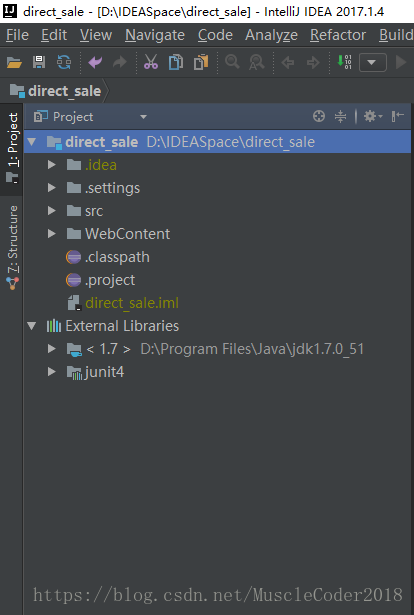This screenshot has height=615, width=414.
Task: Expand the WebContent folder
Action: pos(51,234)
